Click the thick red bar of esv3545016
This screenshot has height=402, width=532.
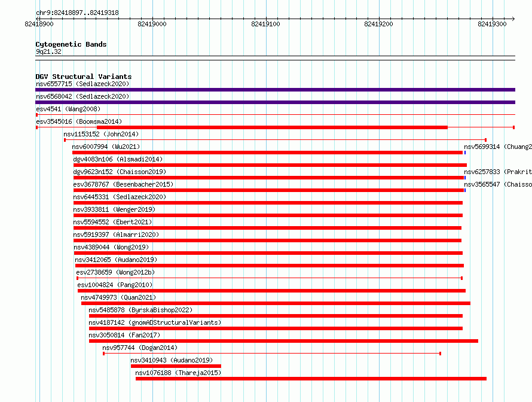(x=272, y=127)
